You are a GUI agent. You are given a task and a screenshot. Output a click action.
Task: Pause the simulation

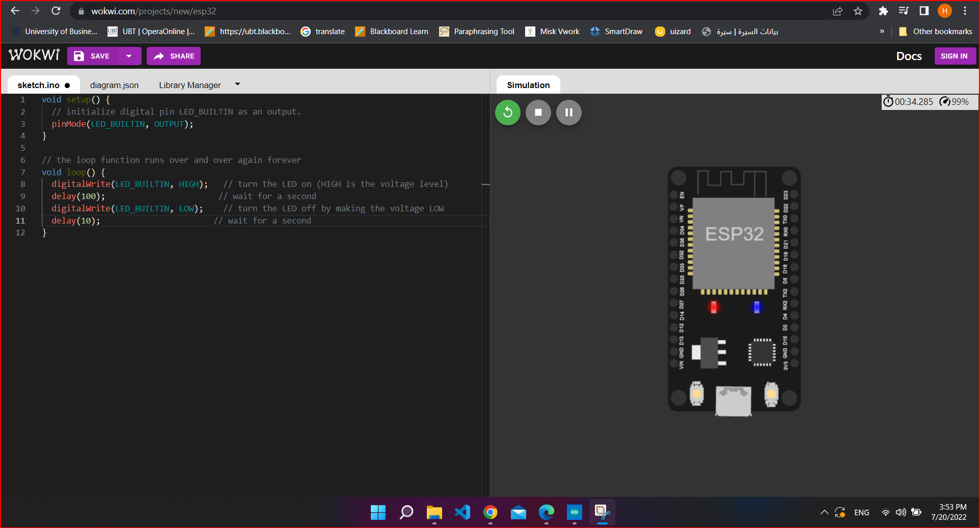click(x=569, y=113)
